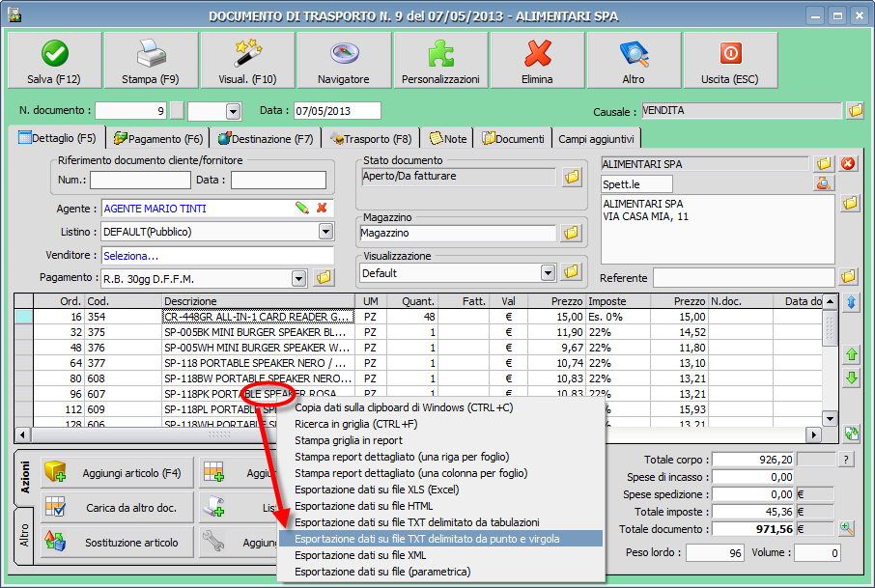Click the Peso lordo field
The height and width of the screenshot is (588, 875).
tap(715, 553)
